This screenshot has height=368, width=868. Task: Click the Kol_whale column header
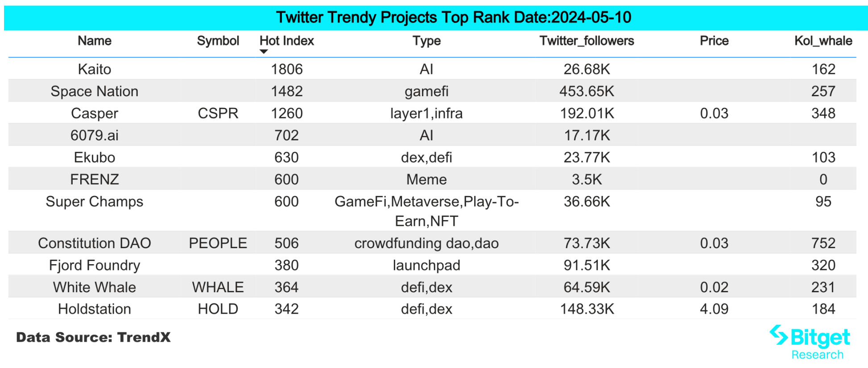click(823, 41)
